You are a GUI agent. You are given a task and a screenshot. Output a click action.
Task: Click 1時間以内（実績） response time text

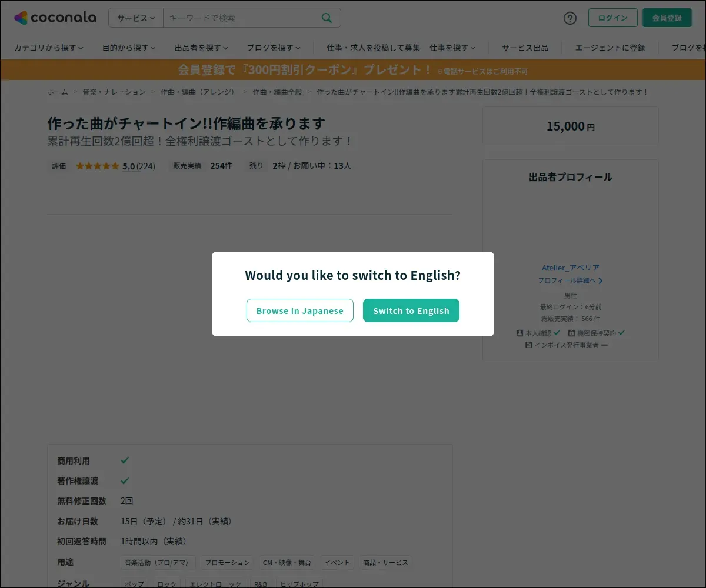[x=154, y=541]
